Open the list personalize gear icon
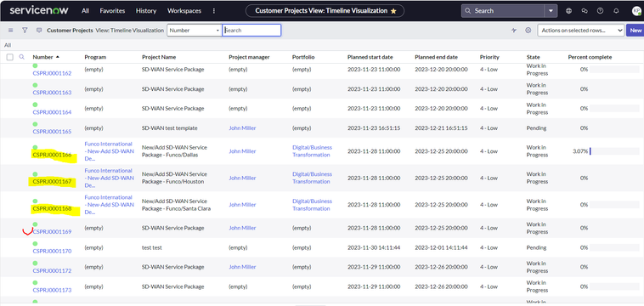 click(528, 31)
